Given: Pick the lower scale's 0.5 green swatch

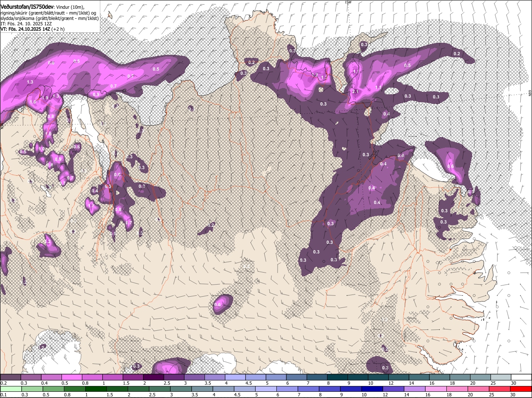Looking at the screenshot, I should click(x=53, y=389).
